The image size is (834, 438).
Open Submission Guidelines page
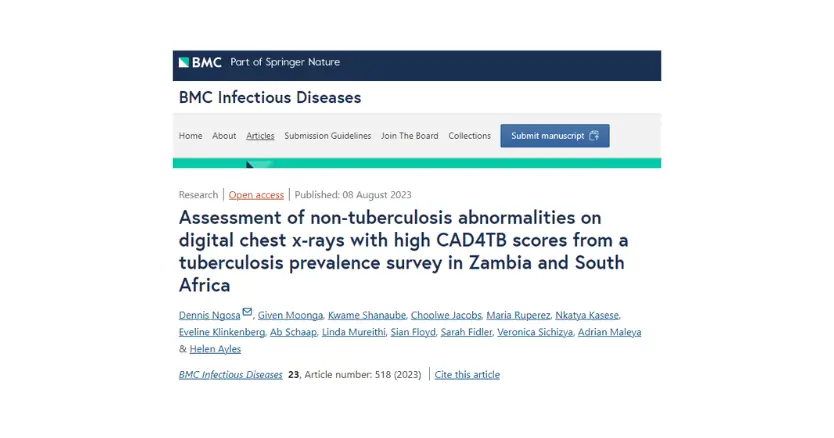[x=328, y=136]
